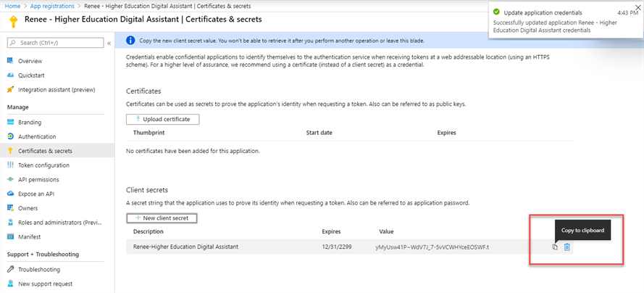Focus the Search (Ctrl+/) field
Image resolution: width=644 pixels, height=293 pixels.
56,43
